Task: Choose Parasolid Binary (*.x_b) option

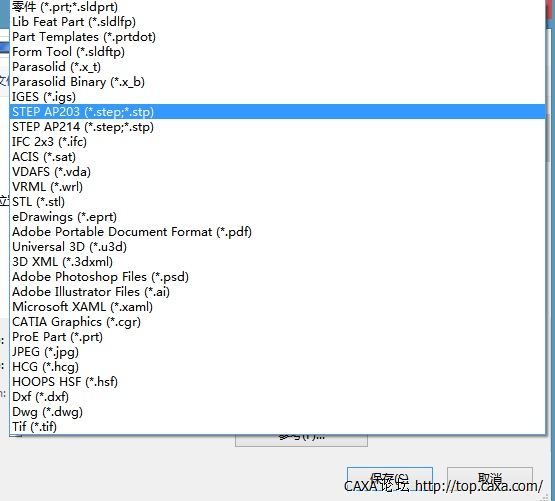Action: [x=278, y=82]
